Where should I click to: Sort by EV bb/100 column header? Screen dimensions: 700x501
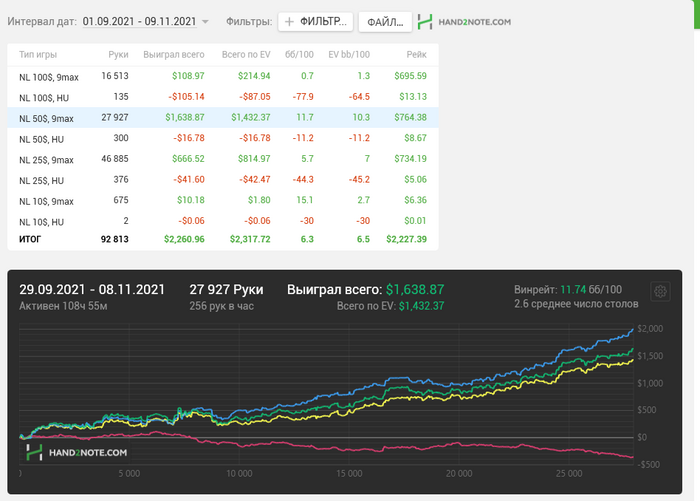click(347, 54)
